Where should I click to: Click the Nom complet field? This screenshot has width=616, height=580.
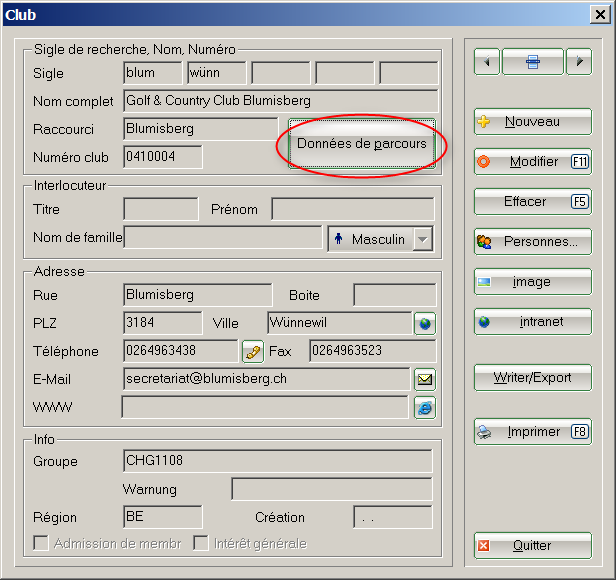280,101
